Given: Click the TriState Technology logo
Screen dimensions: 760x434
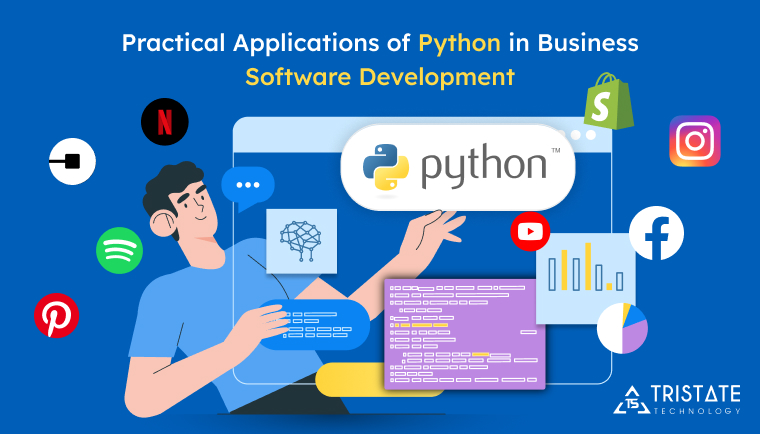Looking at the screenshot, I should tap(677, 400).
